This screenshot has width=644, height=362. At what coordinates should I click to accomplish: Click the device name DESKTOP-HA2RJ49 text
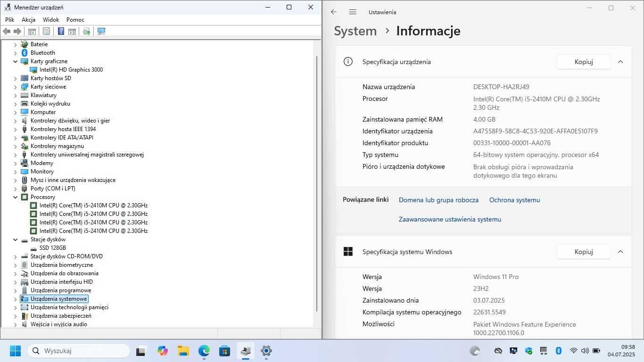501,87
